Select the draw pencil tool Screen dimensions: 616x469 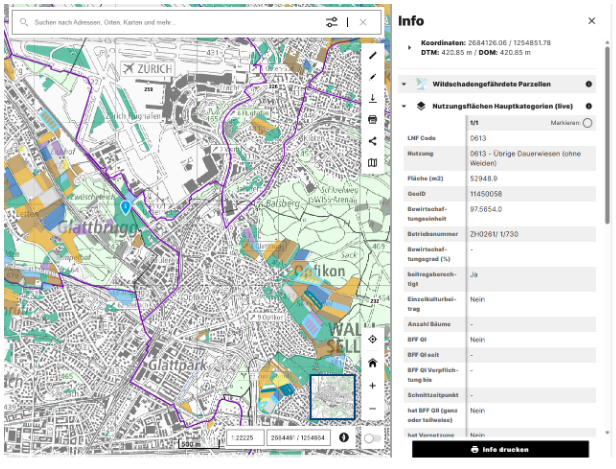click(x=372, y=77)
